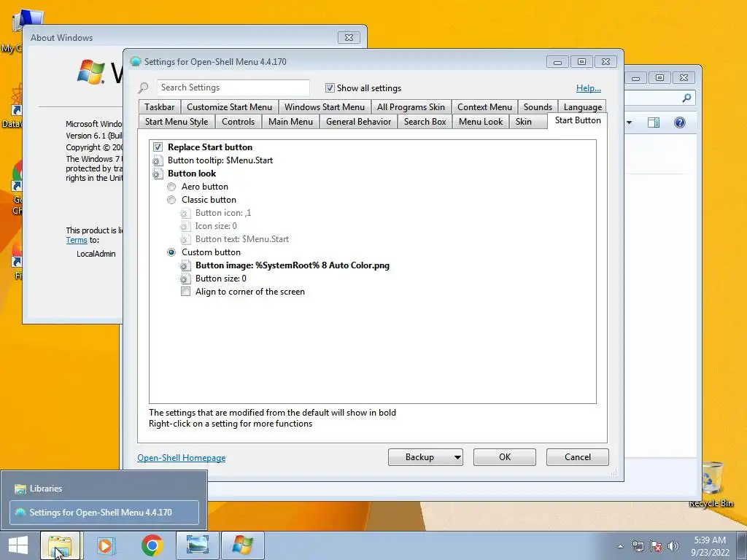Viewport: 747px width, 560px height.
Task: Toggle the Show all settings checkbox
Action: click(x=330, y=87)
